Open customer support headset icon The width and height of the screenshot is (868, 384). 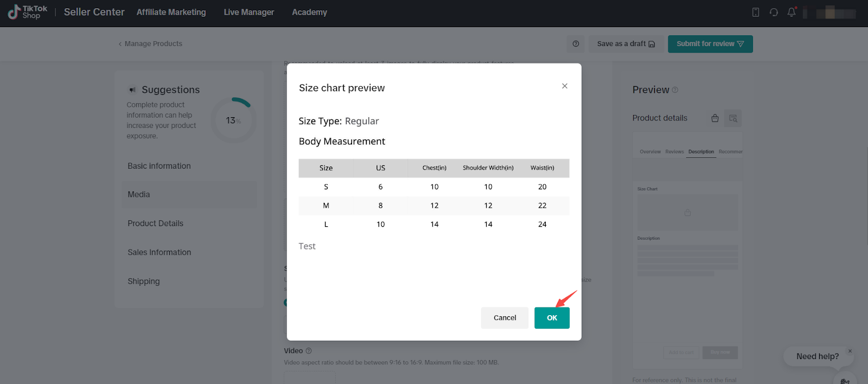pyautogui.click(x=774, y=12)
